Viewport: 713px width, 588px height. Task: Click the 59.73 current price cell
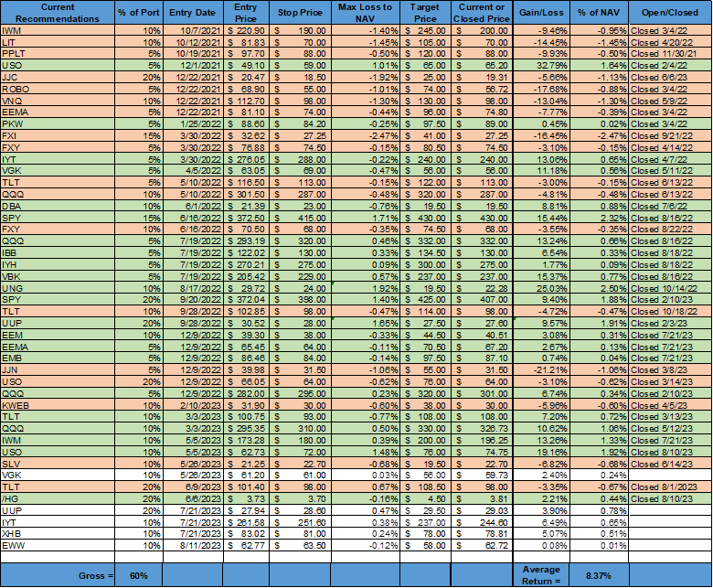(482, 476)
